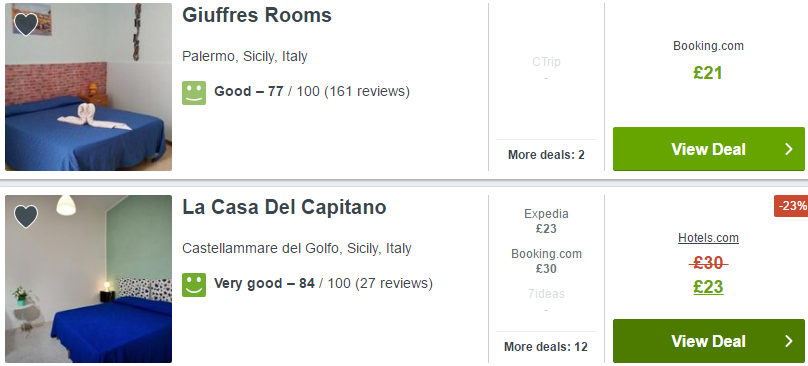Open the Giuffres Rooms bedroom photo
The width and height of the screenshot is (808, 366).
point(88,87)
